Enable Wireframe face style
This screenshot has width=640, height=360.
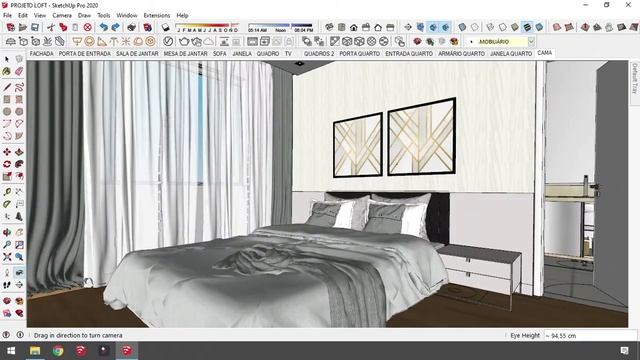point(490,27)
